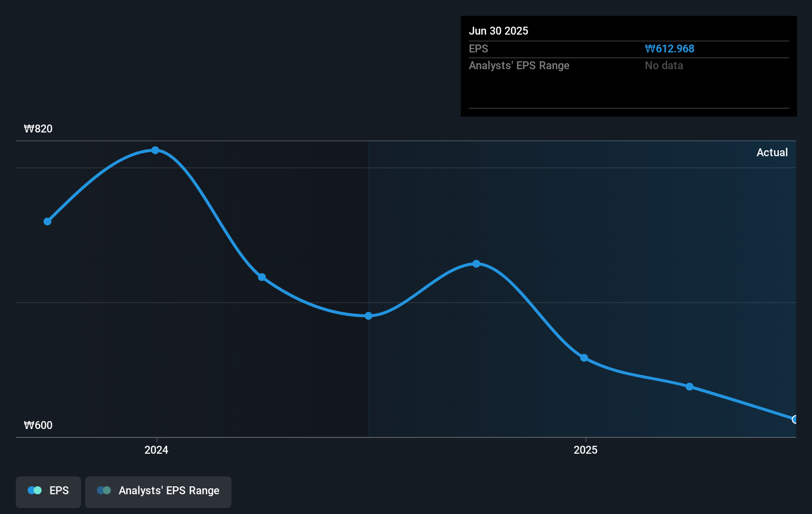
Task: Click the Analysts' EPS Range legend dot icon
Action: pyautogui.click(x=103, y=490)
